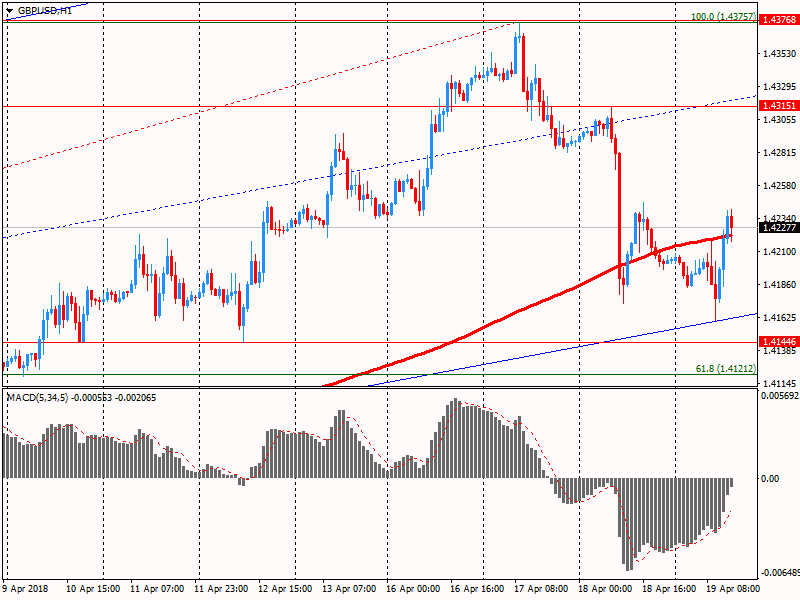Click time axis label 18 Apr 00:00
This screenshot has width=800, height=600.
tap(605, 588)
